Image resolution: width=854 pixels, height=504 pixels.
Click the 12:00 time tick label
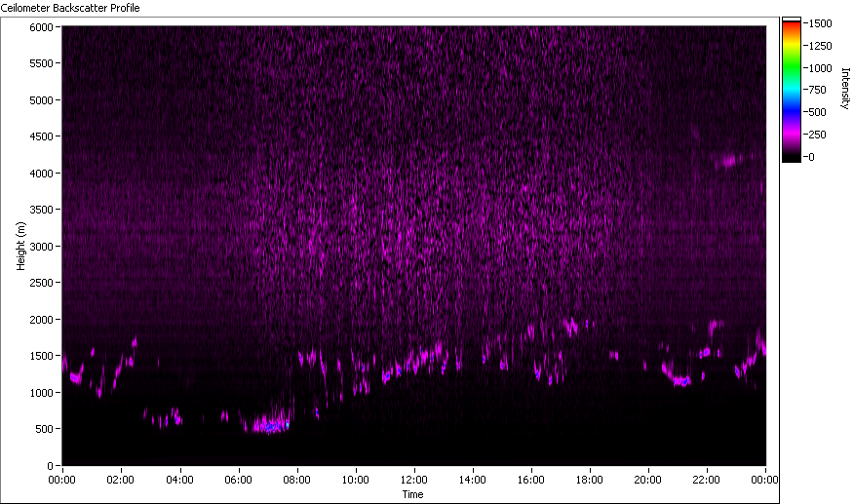click(414, 480)
